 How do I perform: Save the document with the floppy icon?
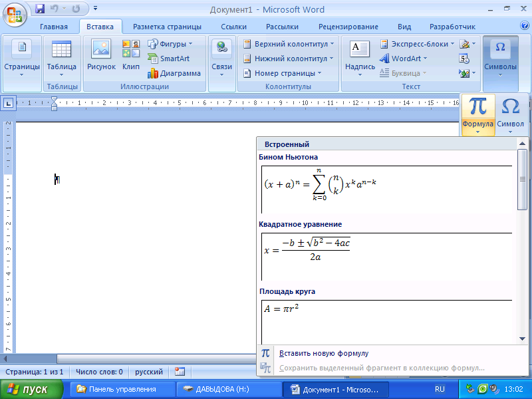(40, 9)
